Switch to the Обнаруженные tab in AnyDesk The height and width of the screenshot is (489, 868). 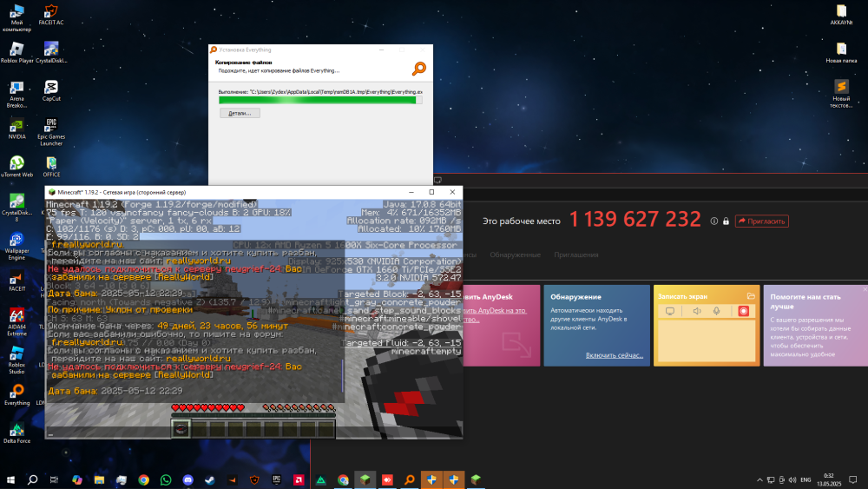pyautogui.click(x=515, y=254)
